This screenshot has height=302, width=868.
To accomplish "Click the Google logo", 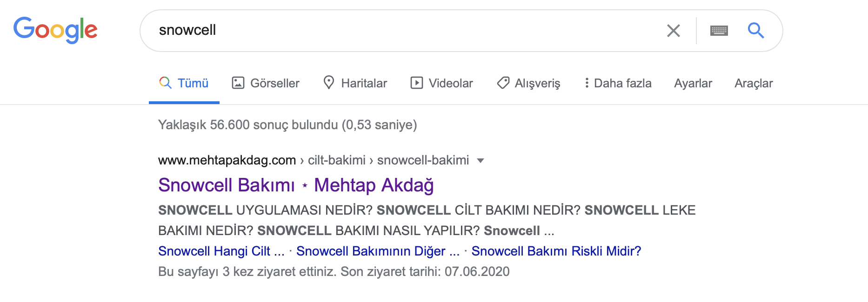I will [x=56, y=30].
